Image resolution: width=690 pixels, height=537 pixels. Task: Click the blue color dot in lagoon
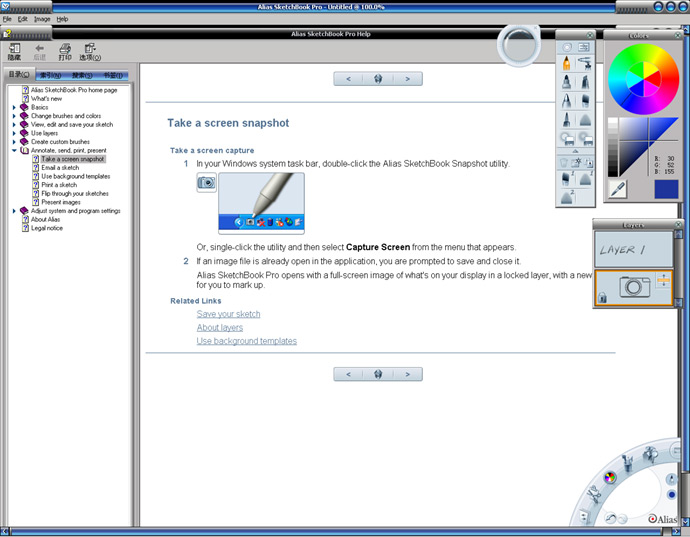click(672, 495)
